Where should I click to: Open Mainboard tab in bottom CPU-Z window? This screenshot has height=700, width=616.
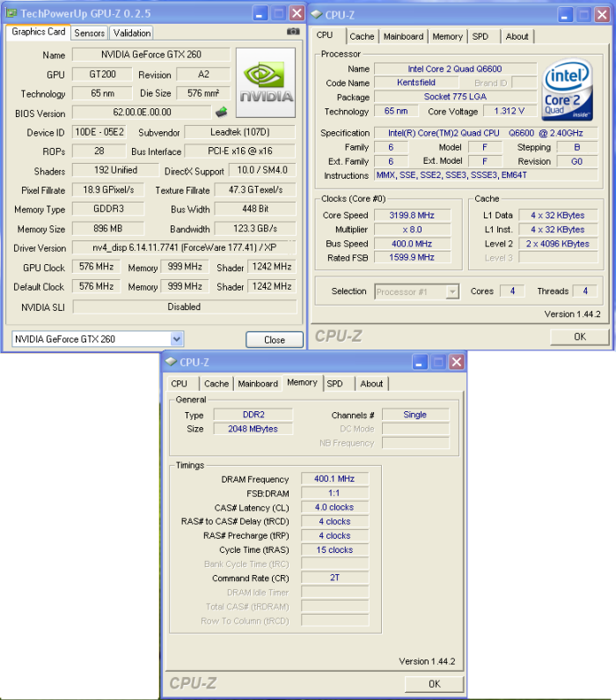(x=258, y=384)
